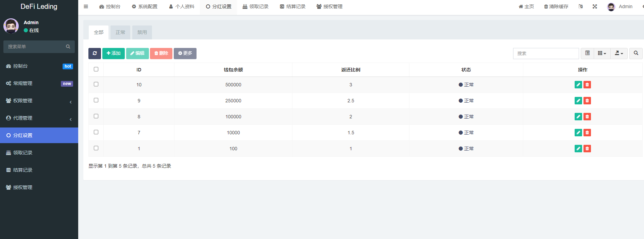
Task: Click the table 搜索 input field
Action: [x=546, y=53]
